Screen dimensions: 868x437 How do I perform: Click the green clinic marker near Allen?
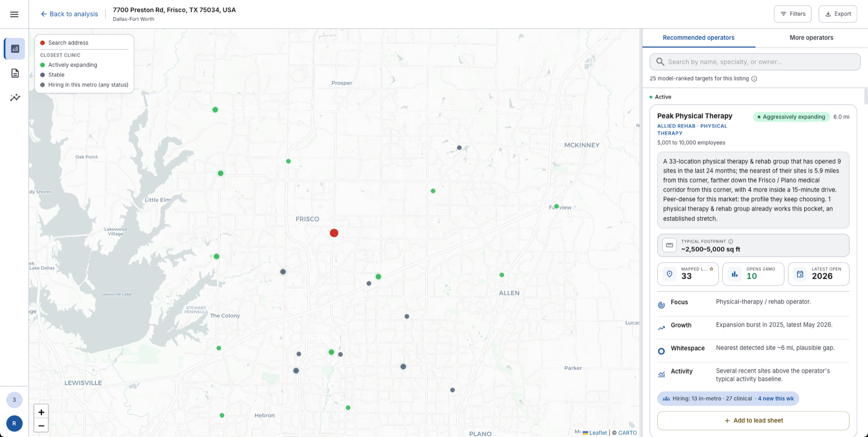click(x=502, y=275)
